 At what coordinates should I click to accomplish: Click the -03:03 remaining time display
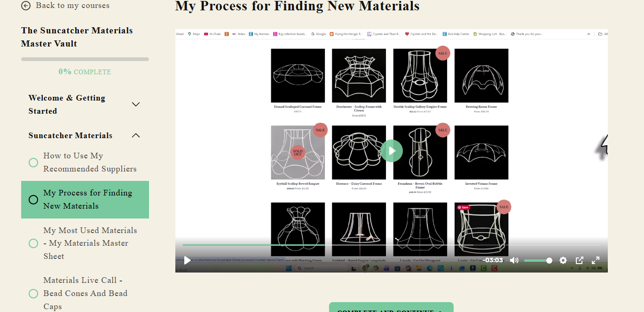493,260
